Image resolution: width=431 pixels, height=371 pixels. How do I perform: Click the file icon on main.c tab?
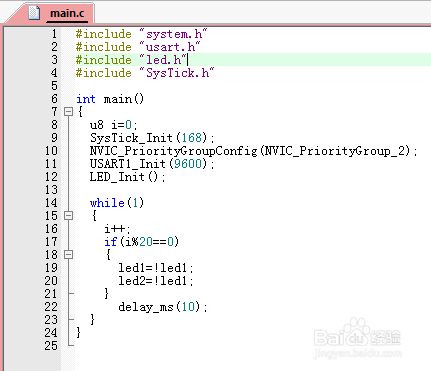34,13
